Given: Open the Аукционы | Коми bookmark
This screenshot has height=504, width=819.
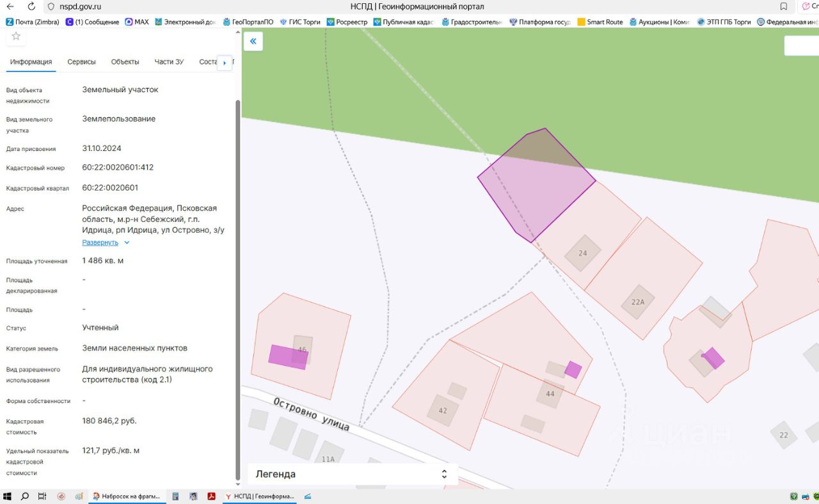Looking at the screenshot, I should click(x=659, y=22).
